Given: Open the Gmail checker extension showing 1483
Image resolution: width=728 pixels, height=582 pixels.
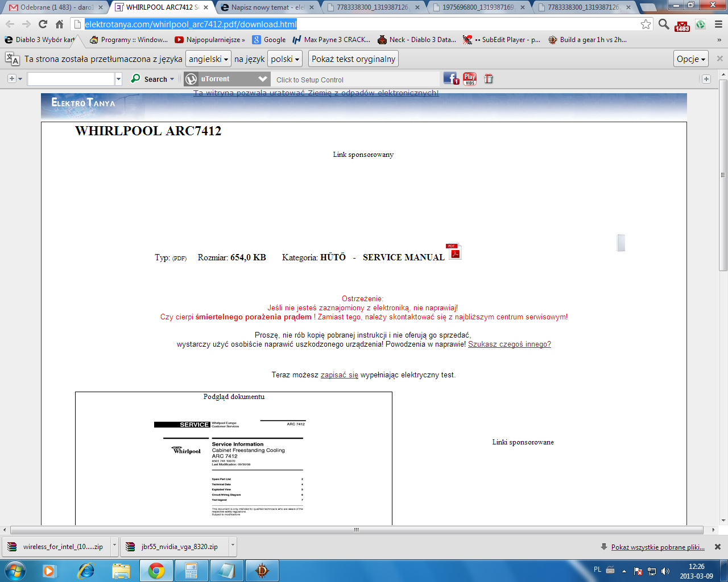Looking at the screenshot, I should (x=682, y=25).
